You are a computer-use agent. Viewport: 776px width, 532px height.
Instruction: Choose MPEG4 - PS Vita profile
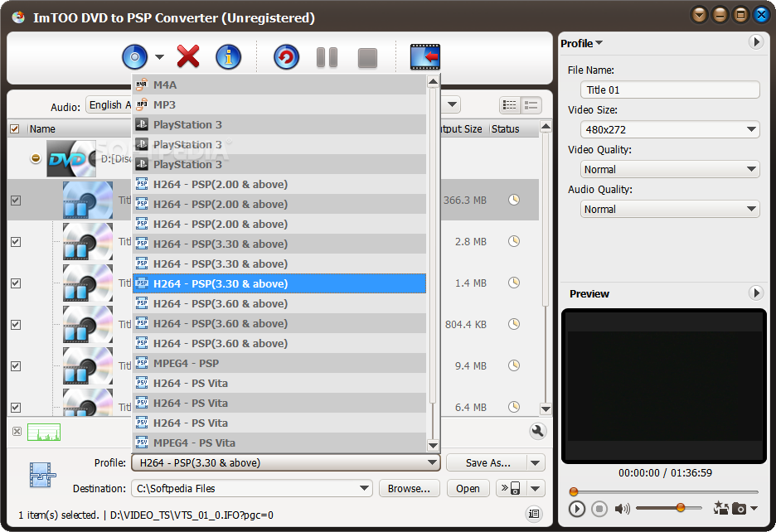pyautogui.click(x=279, y=443)
